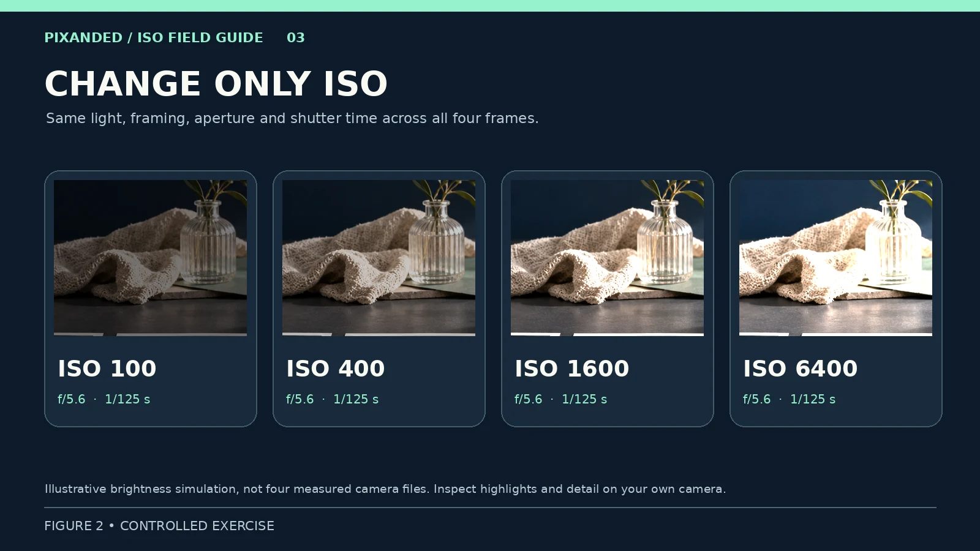The image size is (980, 551).
Task: Select the ISO 6400 photo thumbnail
Action: tap(835, 258)
